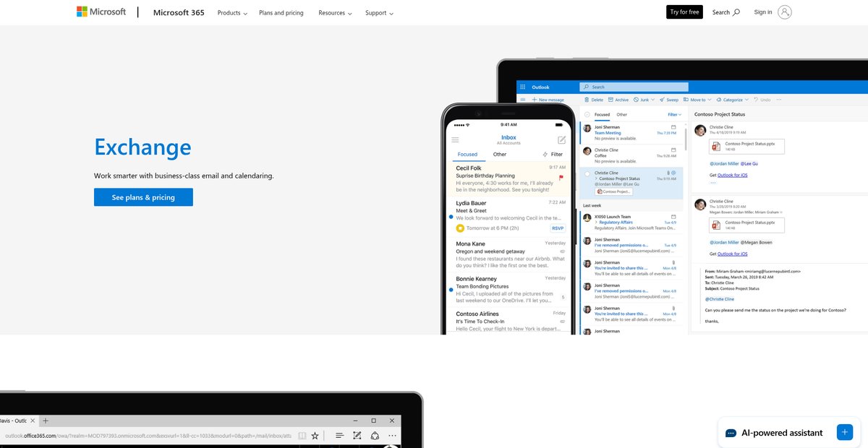Tap the compose icon on the phone Inbox
Screen dimensions: 868x448
click(x=561, y=139)
